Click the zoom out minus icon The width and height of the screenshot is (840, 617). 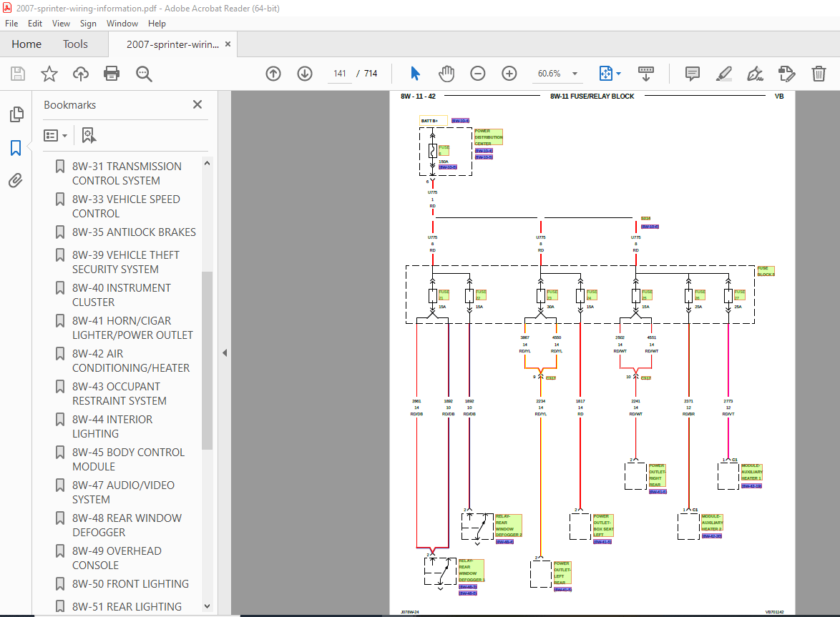point(477,74)
